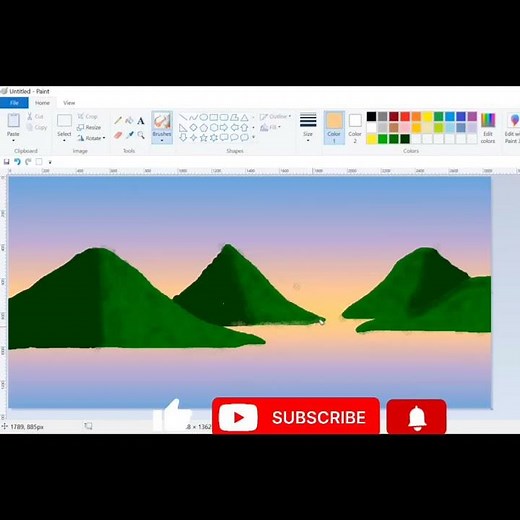Open the Rotate dropdown
Screen dimensions: 520x520
pos(91,138)
